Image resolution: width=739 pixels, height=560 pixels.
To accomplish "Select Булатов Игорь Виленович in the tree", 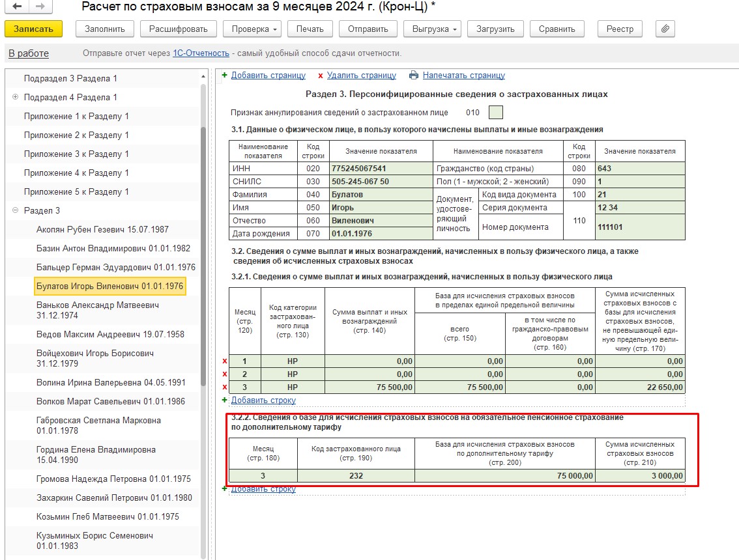I will coord(110,286).
